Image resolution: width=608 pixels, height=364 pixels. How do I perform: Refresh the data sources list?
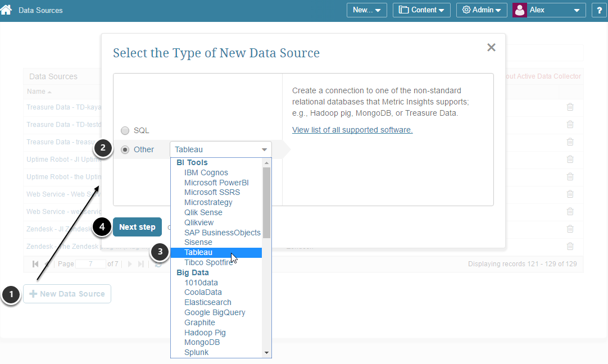158,263
